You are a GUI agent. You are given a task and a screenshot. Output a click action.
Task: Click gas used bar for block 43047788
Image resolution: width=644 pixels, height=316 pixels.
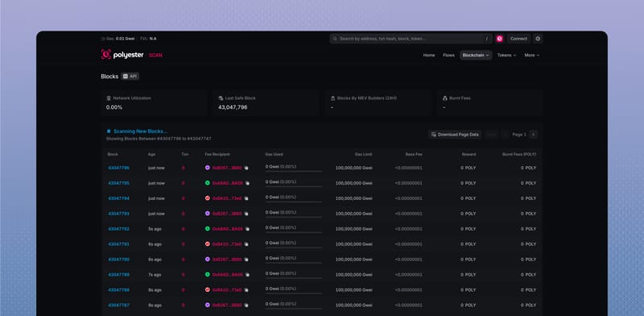point(294,293)
